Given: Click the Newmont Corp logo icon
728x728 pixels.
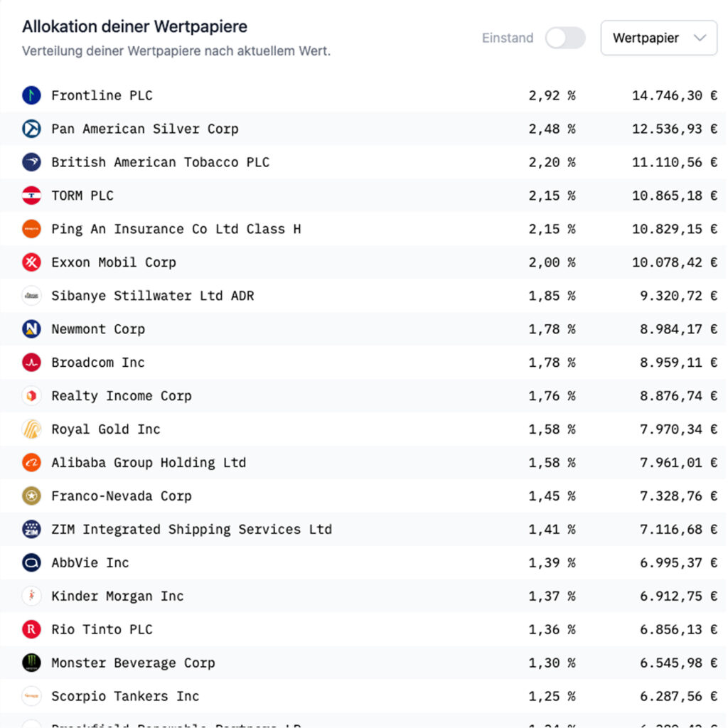Looking at the screenshot, I should (x=31, y=329).
